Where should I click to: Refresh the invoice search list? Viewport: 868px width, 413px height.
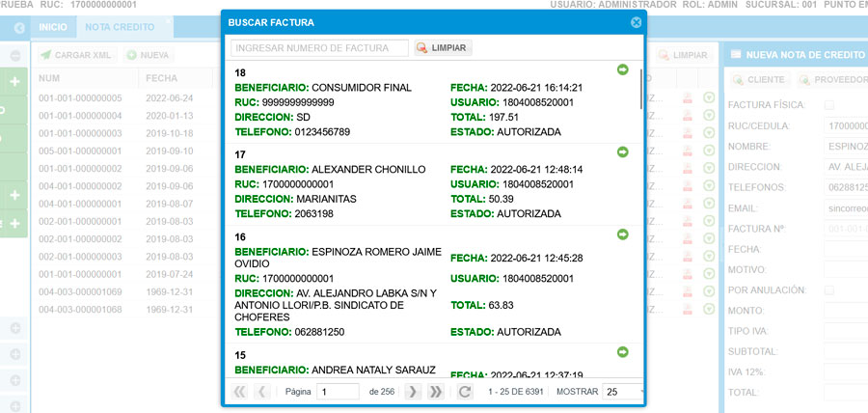click(x=465, y=392)
